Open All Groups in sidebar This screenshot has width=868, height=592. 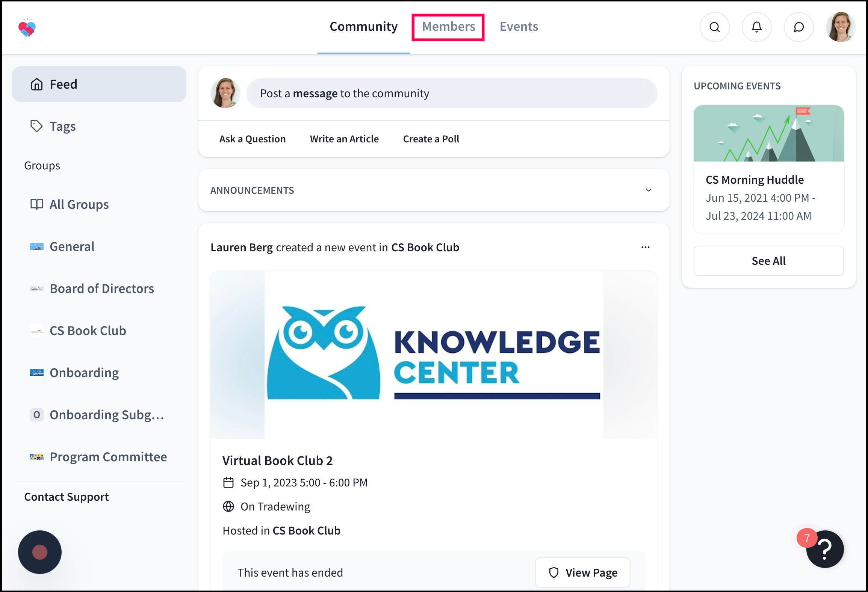pyautogui.click(x=99, y=204)
